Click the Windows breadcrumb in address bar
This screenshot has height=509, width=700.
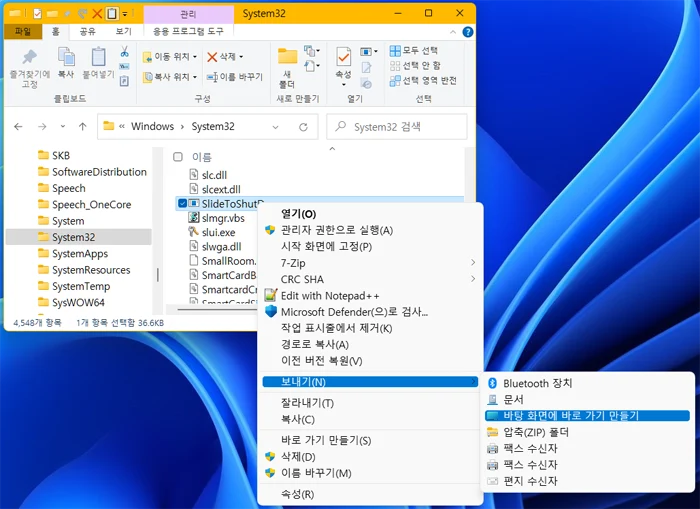[x=152, y=127]
